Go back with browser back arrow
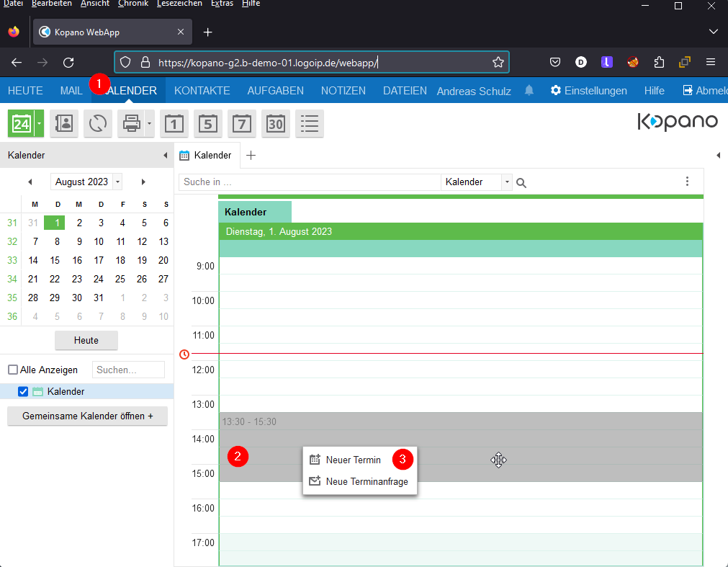 17,62
